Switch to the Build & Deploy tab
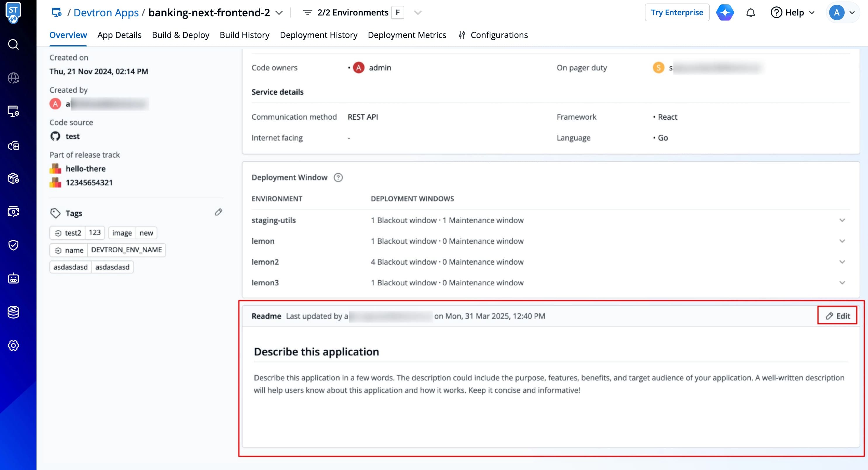Image resolution: width=868 pixels, height=470 pixels. point(180,35)
